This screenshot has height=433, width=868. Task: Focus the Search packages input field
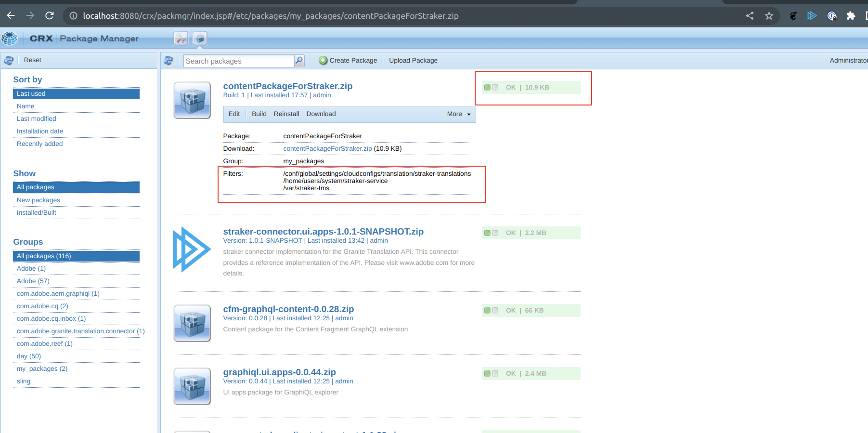[x=239, y=61]
